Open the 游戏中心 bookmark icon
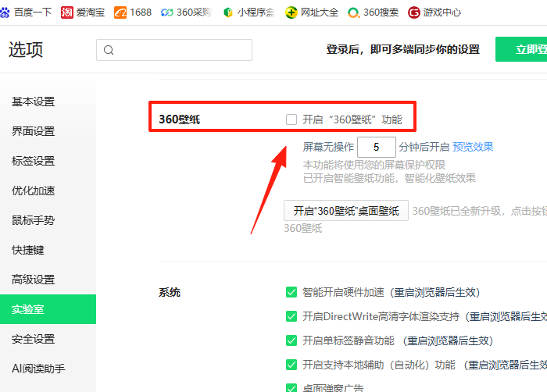The image size is (547, 392). [413, 13]
